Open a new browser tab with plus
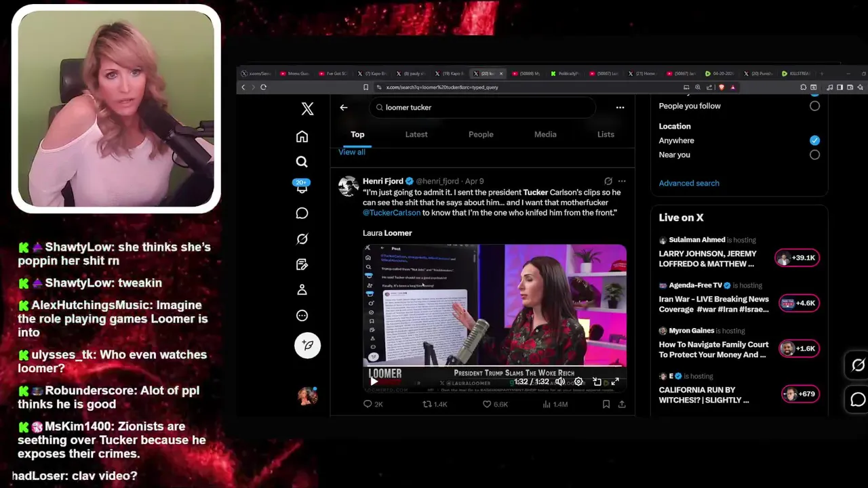This screenshot has height=488, width=868. pyautogui.click(x=822, y=73)
